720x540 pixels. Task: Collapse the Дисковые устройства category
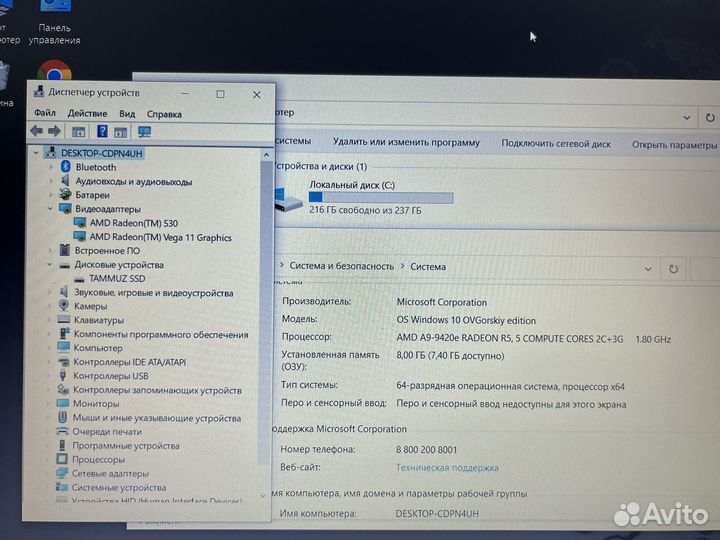50,264
